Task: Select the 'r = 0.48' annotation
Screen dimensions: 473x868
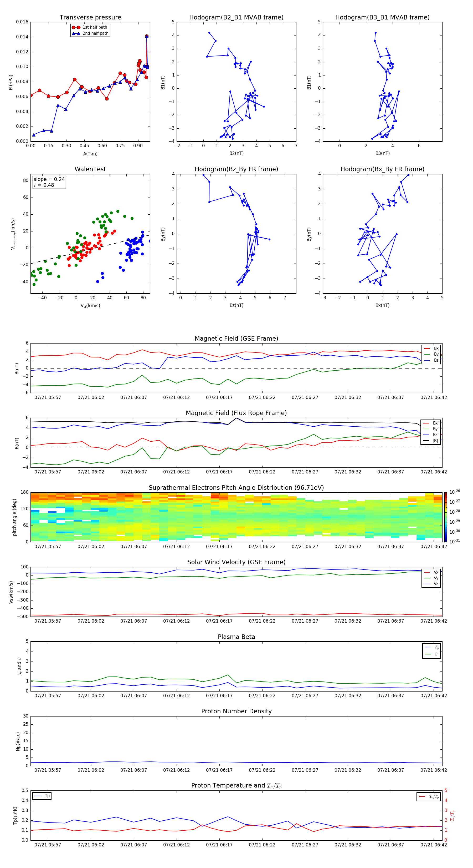Action: coord(44,185)
